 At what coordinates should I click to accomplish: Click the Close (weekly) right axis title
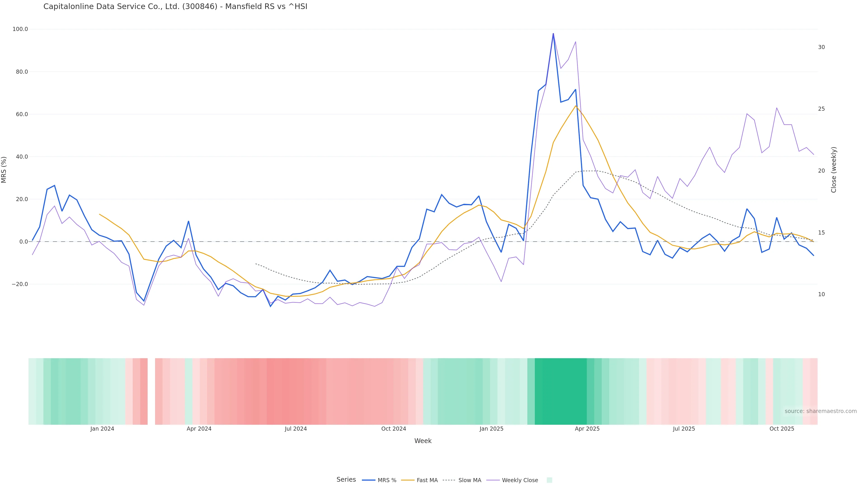click(x=834, y=170)
